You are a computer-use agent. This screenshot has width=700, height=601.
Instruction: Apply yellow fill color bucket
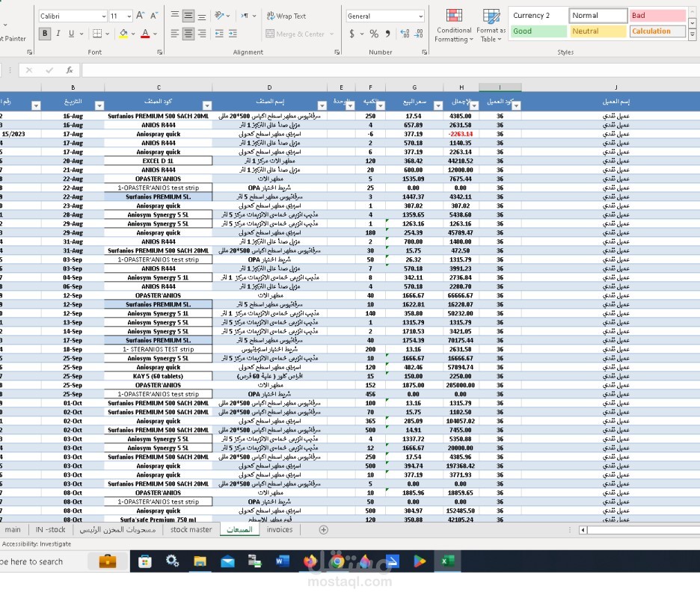pyautogui.click(x=123, y=34)
